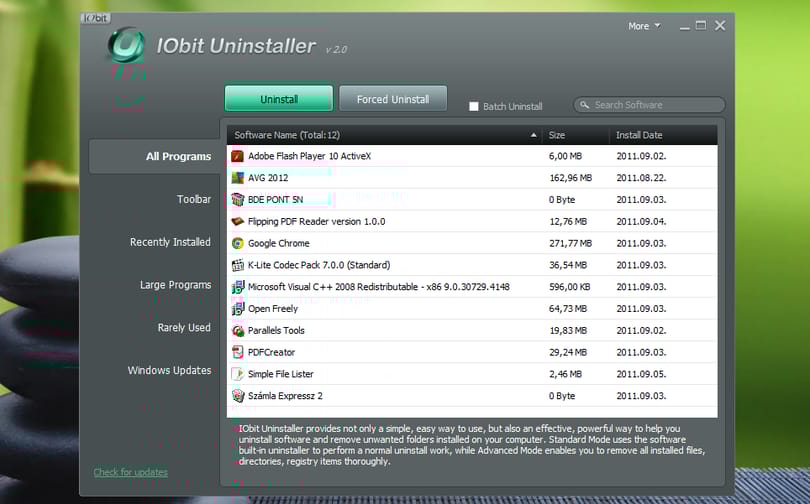
Task: Sort by the Install Date column header
Action: 663,135
